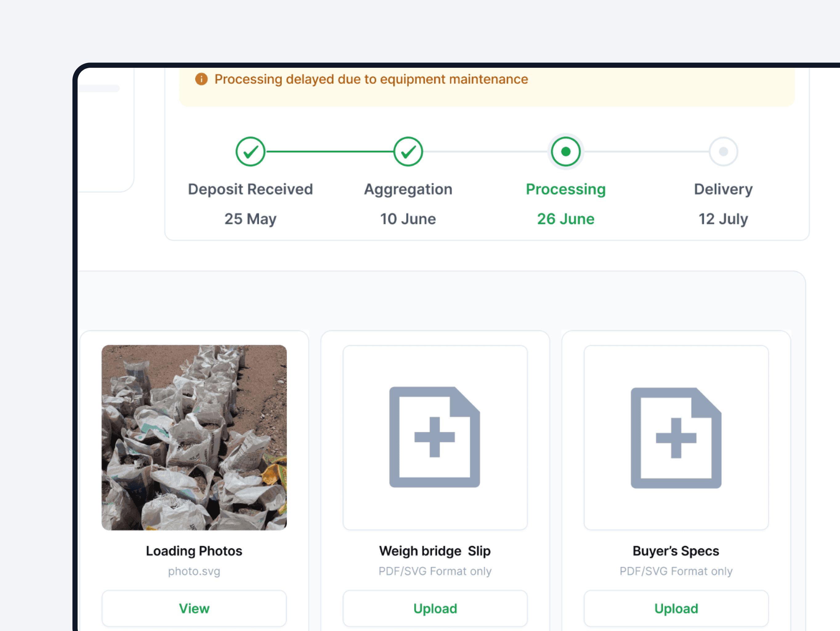Select the pending Delivery step indicator
Screen dimensions: 840x631
[x=723, y=152]
